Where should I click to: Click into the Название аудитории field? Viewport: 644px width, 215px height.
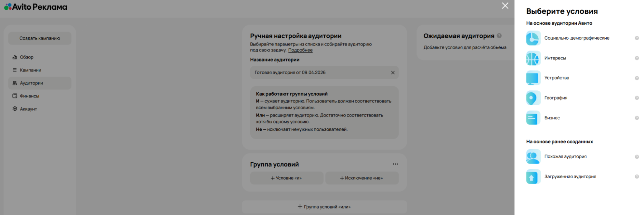(319, 73)
